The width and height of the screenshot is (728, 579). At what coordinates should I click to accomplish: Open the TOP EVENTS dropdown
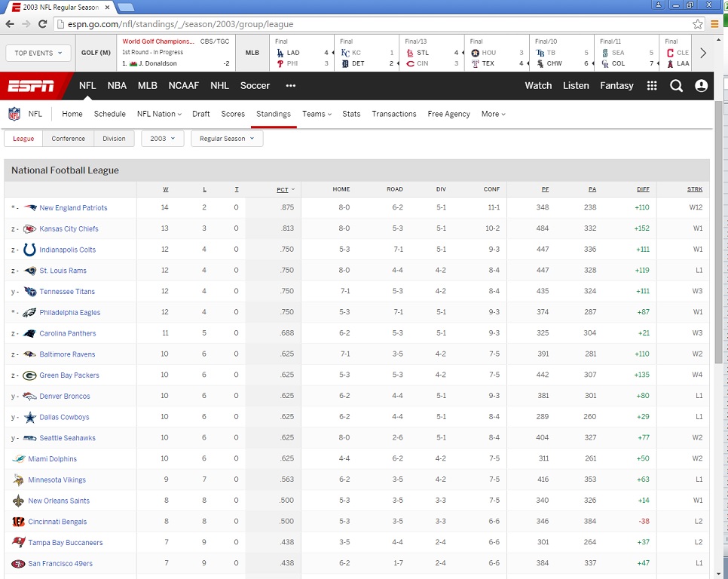38,53
